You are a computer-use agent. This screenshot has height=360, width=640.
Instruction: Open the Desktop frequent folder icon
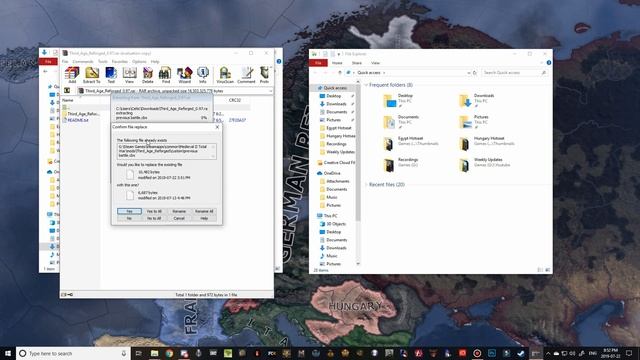point(390,100)
